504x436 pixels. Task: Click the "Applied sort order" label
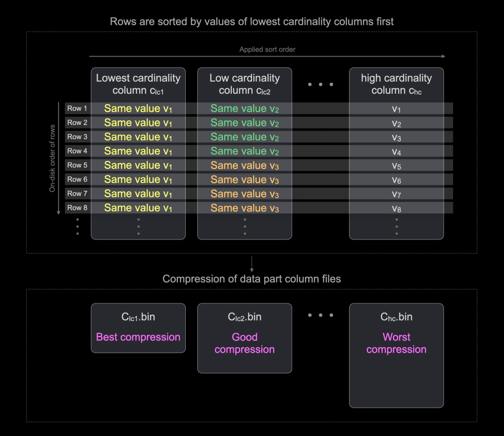tap(267, 49)
